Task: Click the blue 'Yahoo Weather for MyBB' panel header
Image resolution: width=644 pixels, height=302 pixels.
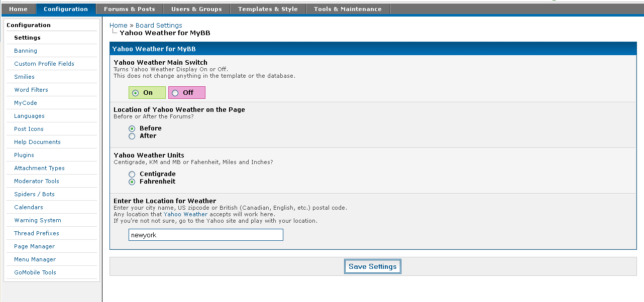Action: pyautogui.click(x=373, y=49)
